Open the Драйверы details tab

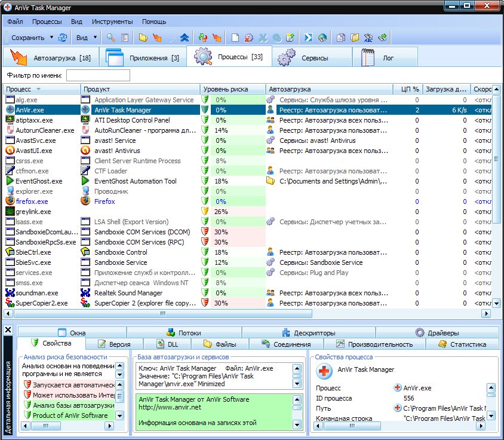point(437,332)
